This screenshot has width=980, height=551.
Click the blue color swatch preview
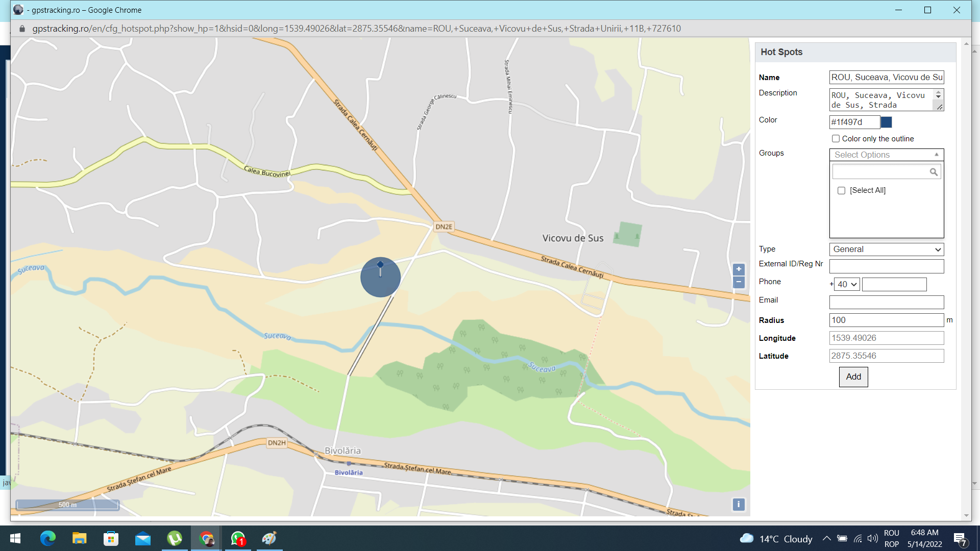coord(887,122)
